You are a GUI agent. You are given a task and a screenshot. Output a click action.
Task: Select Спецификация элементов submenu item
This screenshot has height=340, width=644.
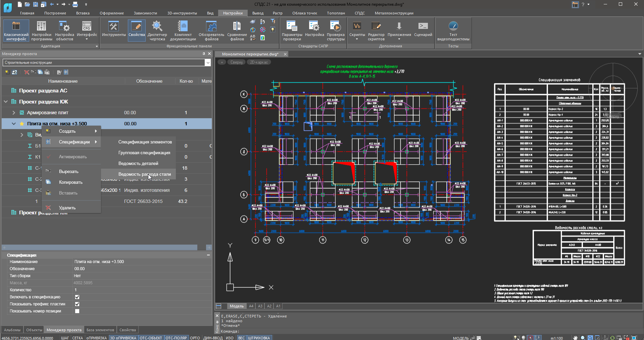point(145,142)
